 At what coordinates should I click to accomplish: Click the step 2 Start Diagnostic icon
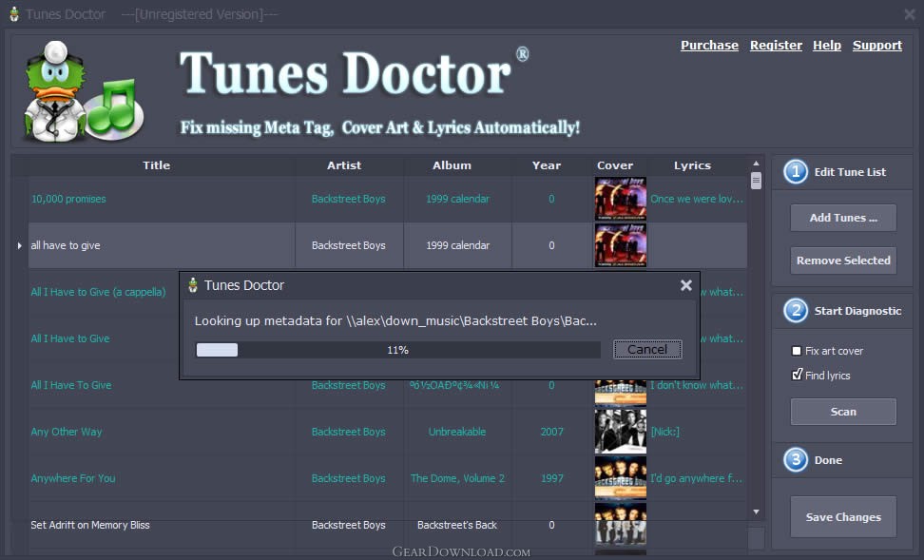click(796, 311)
